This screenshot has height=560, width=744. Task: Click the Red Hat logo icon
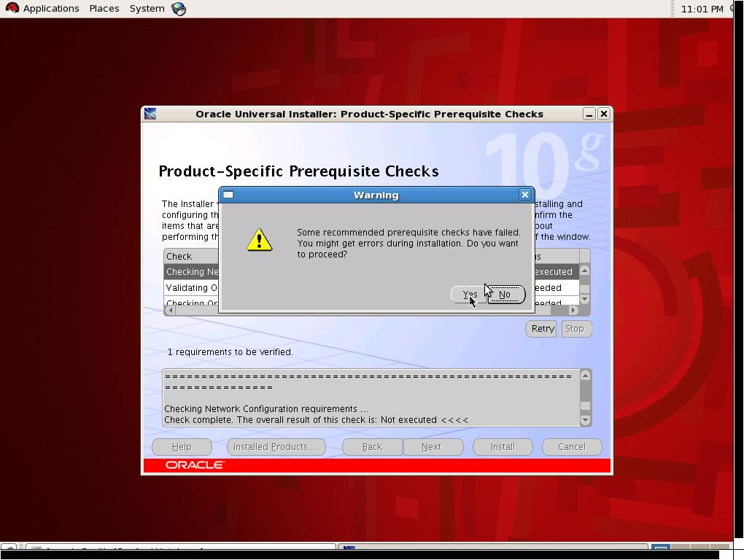click(x=12, y=9)
